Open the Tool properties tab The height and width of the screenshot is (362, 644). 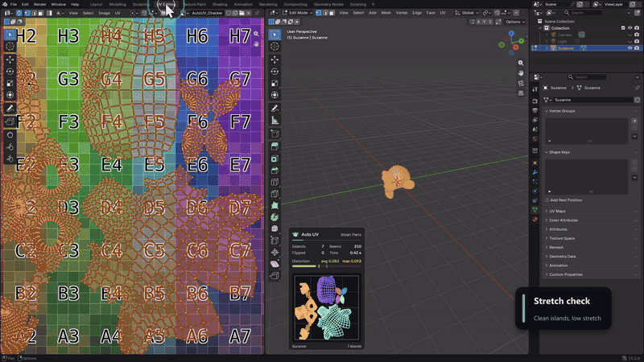[535, 89]
